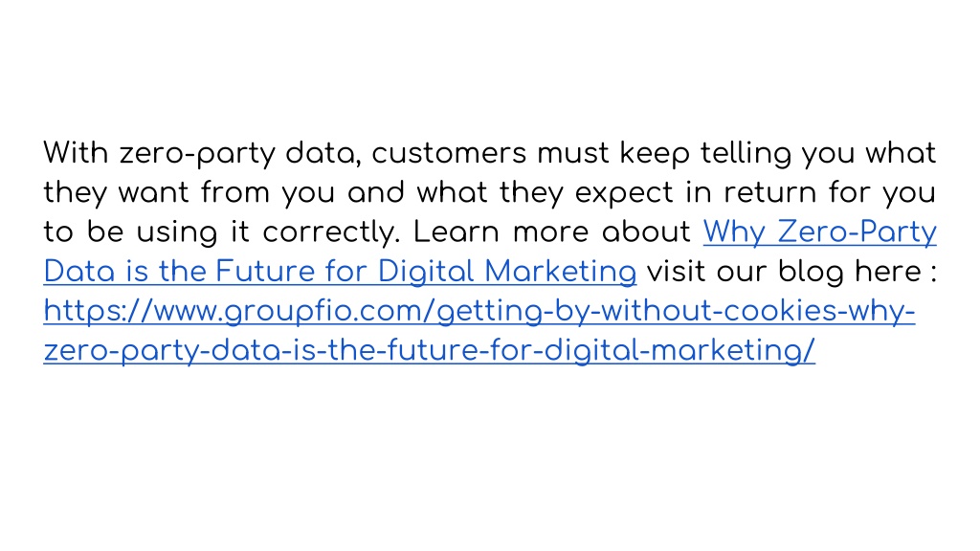
Task: Click the word 'from' in second line
Action: (x=235, y=193)
